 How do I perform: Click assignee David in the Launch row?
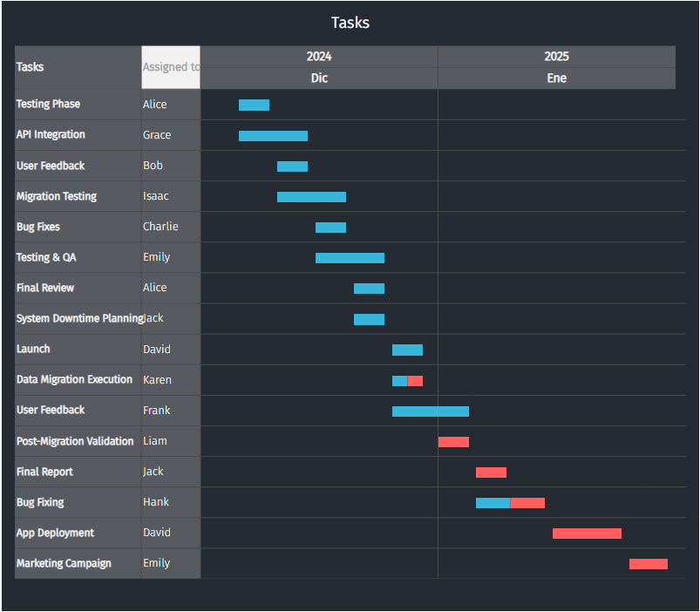click(x=157, y=349)
